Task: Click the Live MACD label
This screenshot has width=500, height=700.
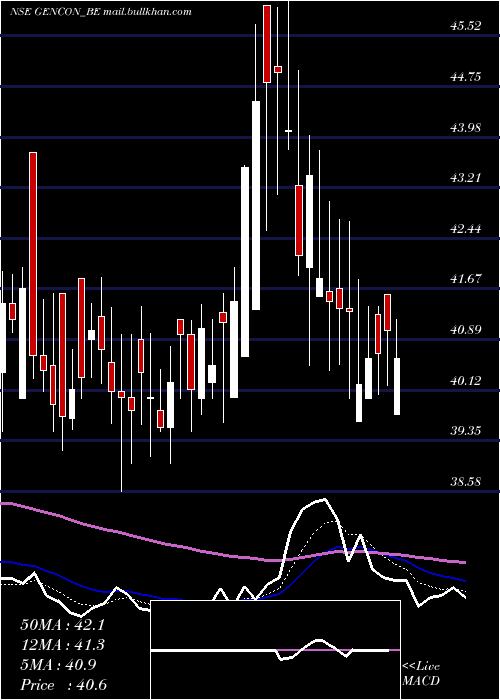Action: tap(421, 673)
